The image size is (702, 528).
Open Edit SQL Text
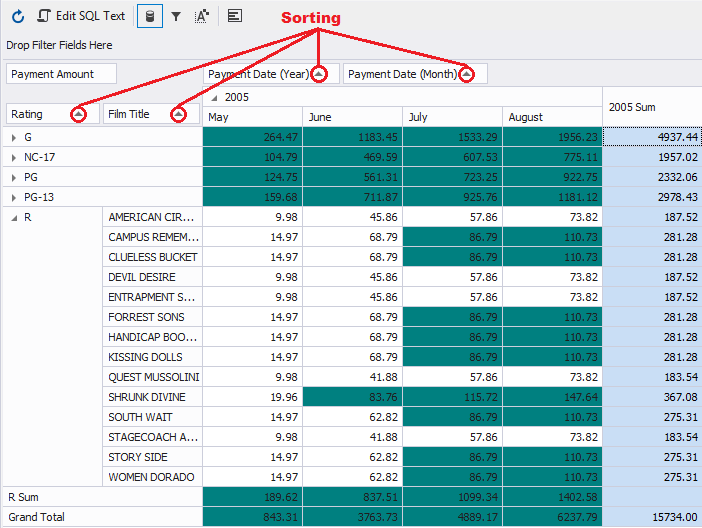point(81,16)
